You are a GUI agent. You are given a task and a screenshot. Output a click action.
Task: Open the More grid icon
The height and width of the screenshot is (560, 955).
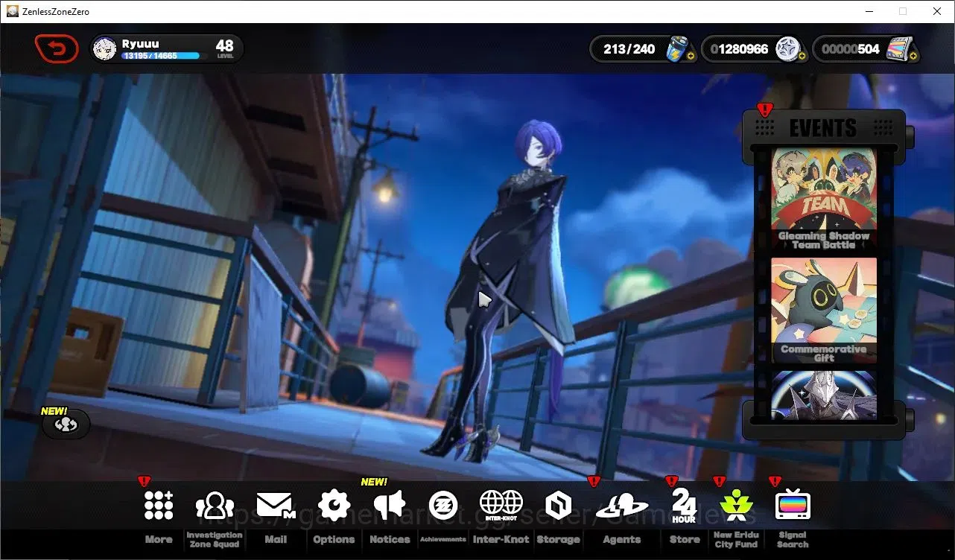[159, 506]
